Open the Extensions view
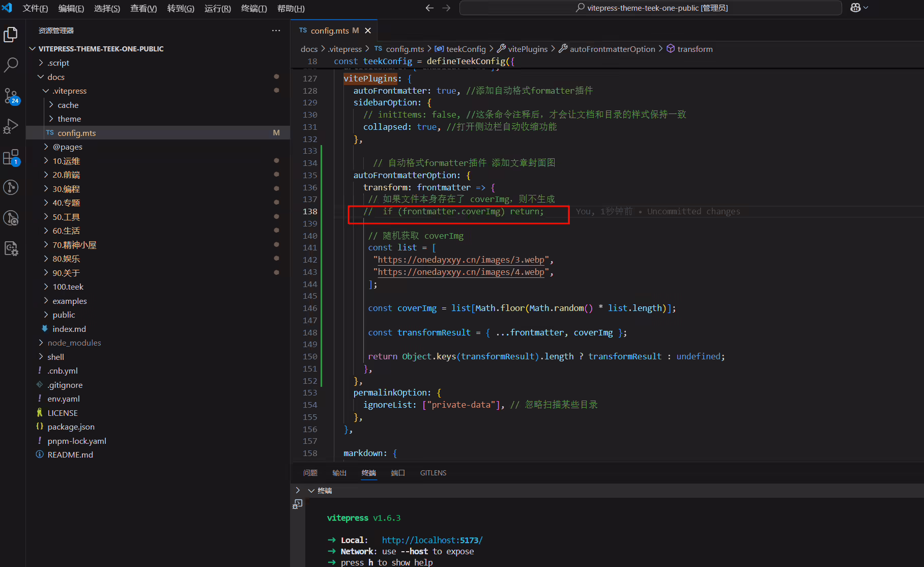The image size is (924, 567). pyautogui.click(x=11, y=157)
